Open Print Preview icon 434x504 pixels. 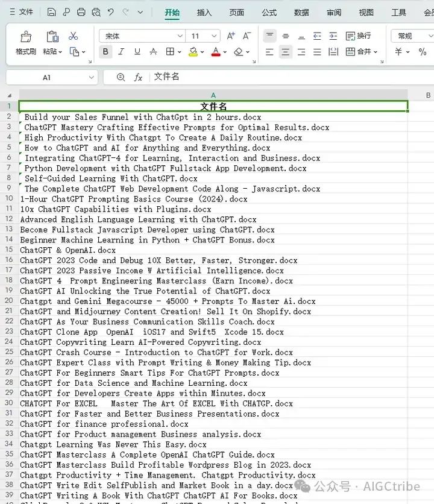pyautogui.click(x=96, y=12)
